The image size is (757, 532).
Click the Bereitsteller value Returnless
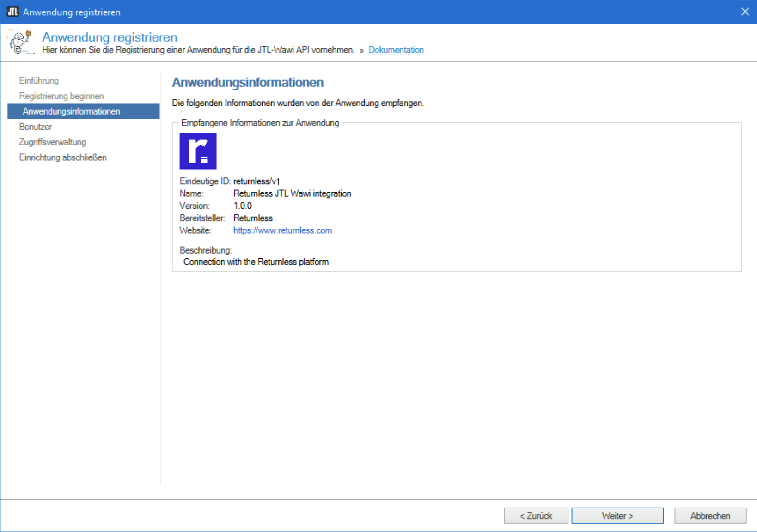(253, 218)
